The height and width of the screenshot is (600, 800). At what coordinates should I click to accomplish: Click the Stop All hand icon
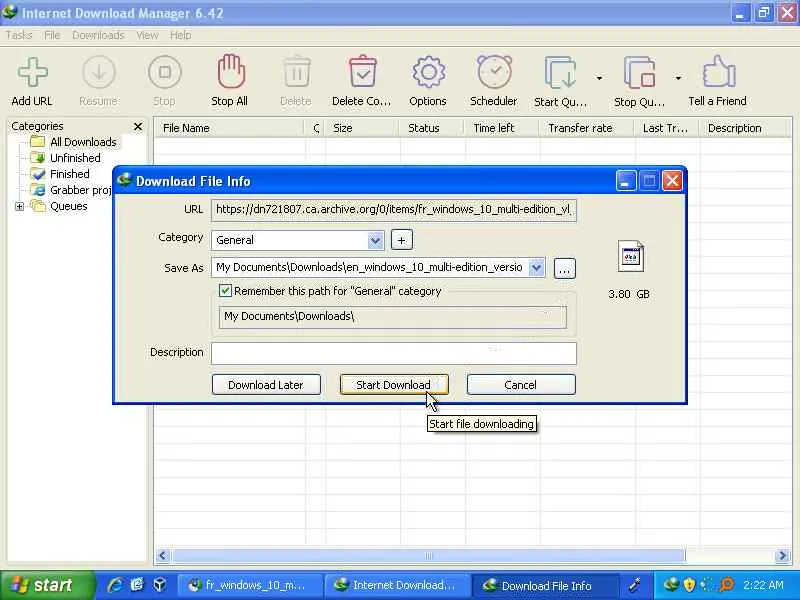pos(231,71)
